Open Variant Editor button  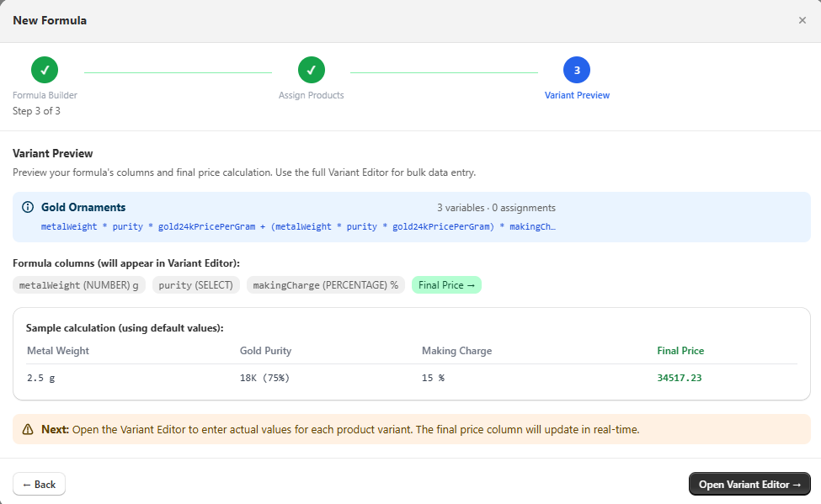pos(749,484)
